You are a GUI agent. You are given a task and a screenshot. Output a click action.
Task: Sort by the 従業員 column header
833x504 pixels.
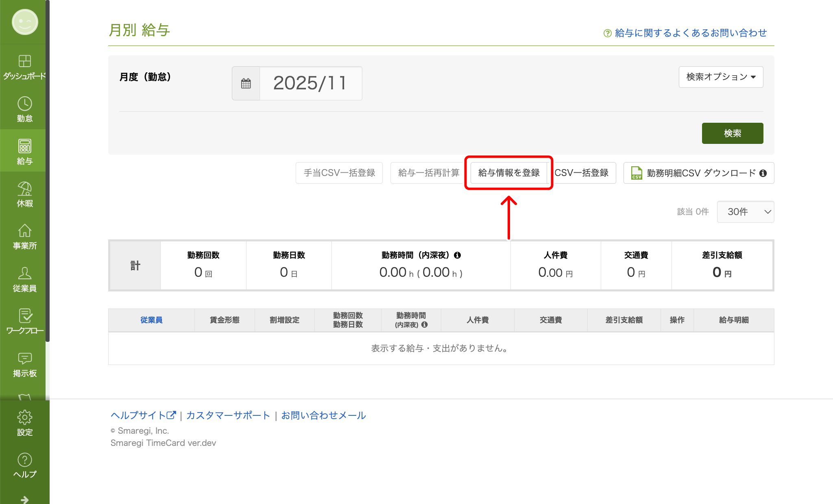[151, 320]
